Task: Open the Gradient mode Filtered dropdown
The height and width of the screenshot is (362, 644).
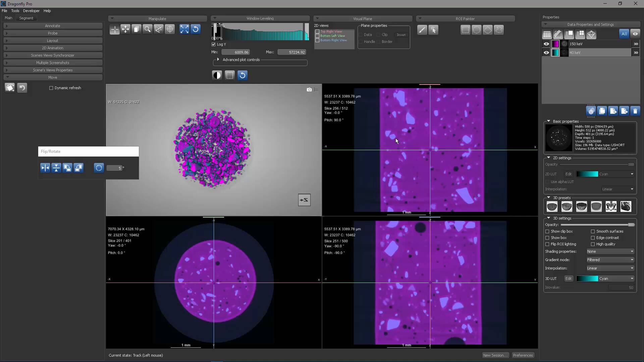Action: click(610, 260)
